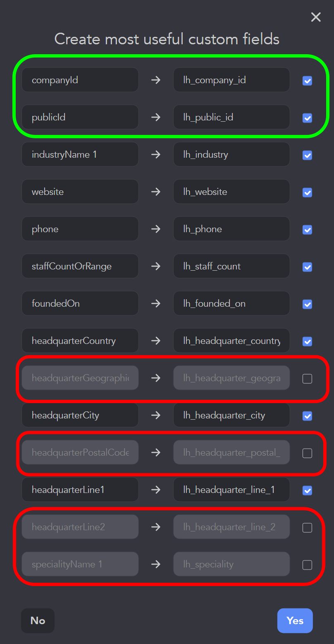Image resolution: width=334 pixels, height=644 pixels.
Task: Edit the lh_company_id target field name
Action: (231, 80)
